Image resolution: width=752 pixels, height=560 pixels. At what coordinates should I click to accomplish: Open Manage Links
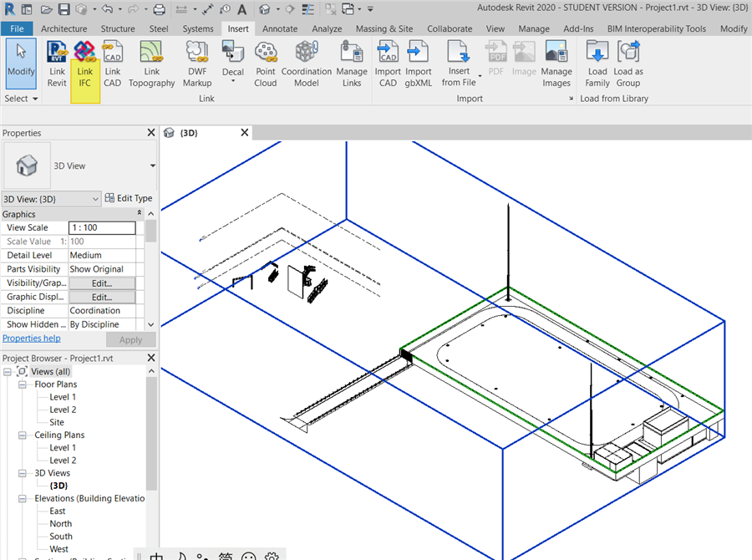click(352, 64)
